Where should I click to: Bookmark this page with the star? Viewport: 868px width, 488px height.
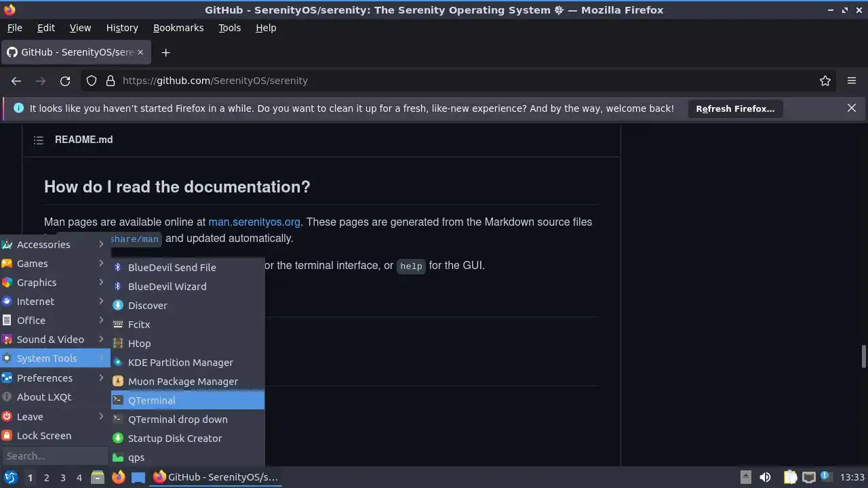pyautogui.click(x=825, y=81)
